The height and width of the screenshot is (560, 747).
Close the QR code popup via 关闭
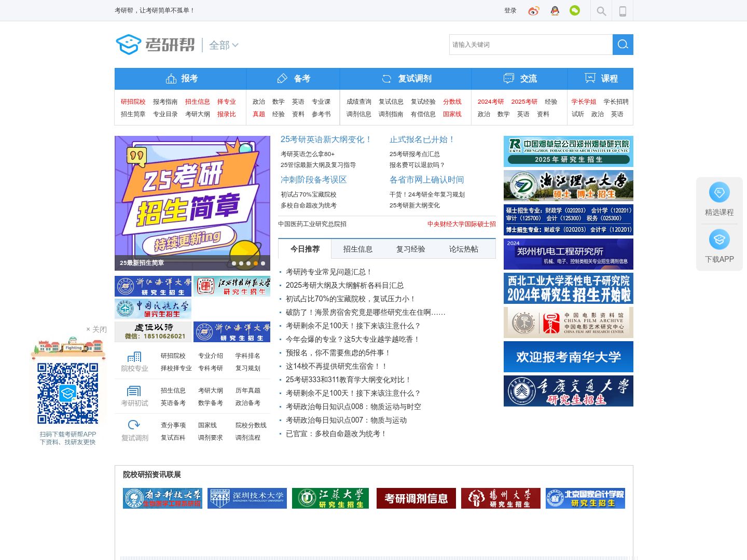tap(96, 329)
